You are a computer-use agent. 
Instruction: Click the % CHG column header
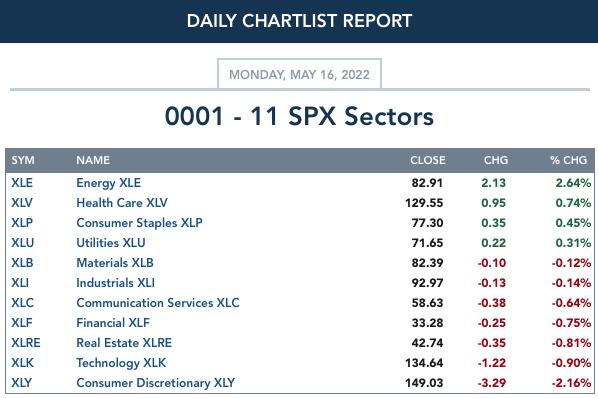(x=568, y=160)
